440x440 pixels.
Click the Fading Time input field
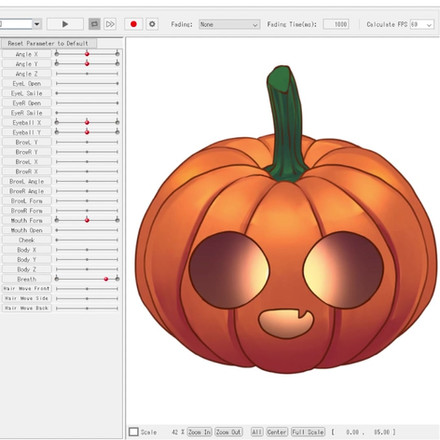coord(336,24)
